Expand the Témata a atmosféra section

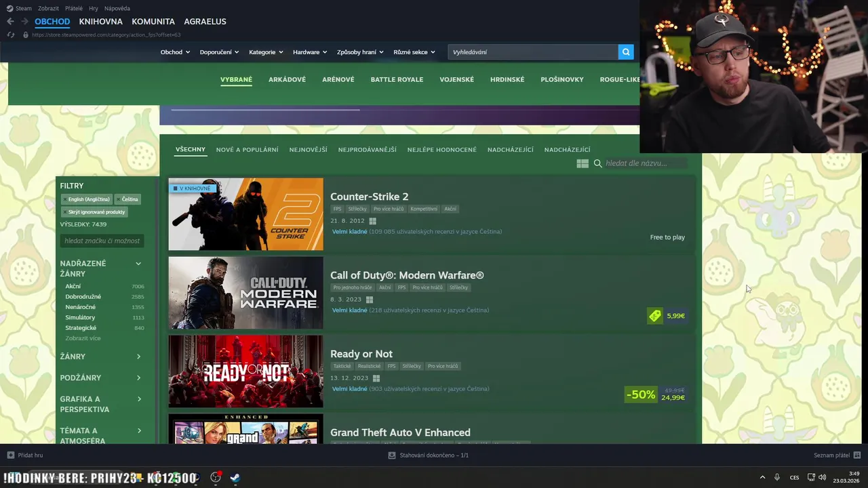(x=138, y=430)
